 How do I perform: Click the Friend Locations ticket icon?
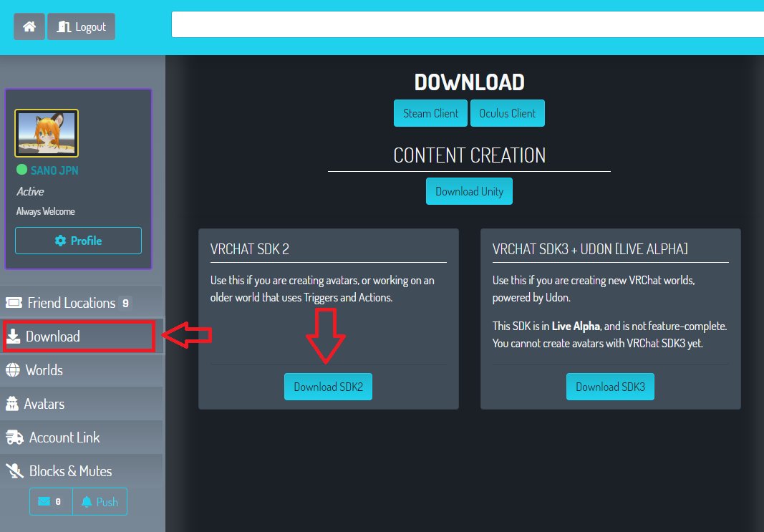(x=14, y=303)
